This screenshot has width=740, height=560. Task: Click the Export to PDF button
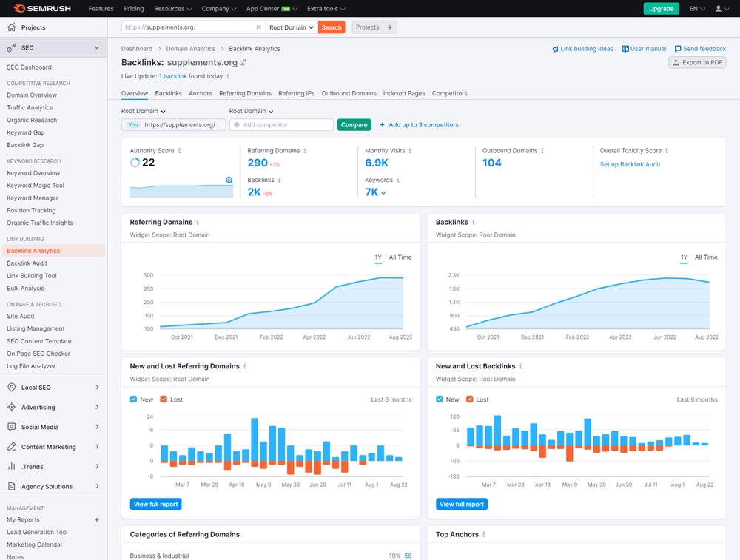696,63
